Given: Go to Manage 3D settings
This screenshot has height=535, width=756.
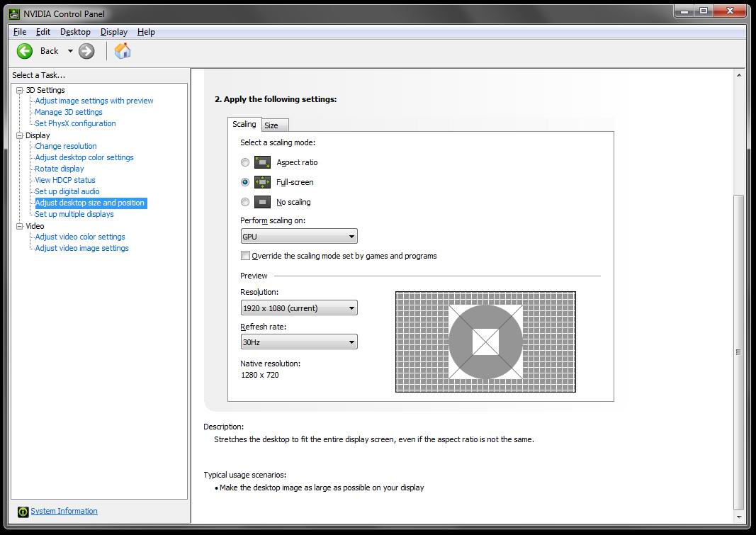Looking at the screenshot, I should click(x=69, y=112).
